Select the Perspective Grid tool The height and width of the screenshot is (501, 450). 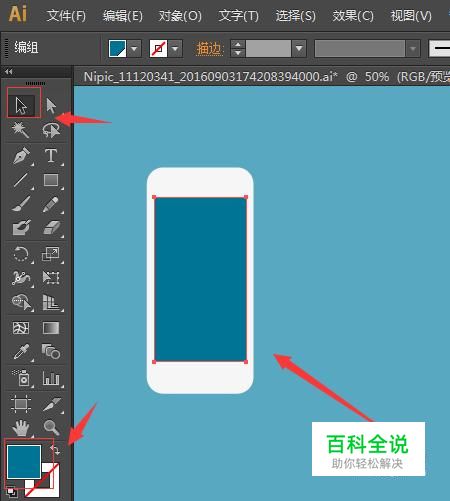tap(51, 302)
